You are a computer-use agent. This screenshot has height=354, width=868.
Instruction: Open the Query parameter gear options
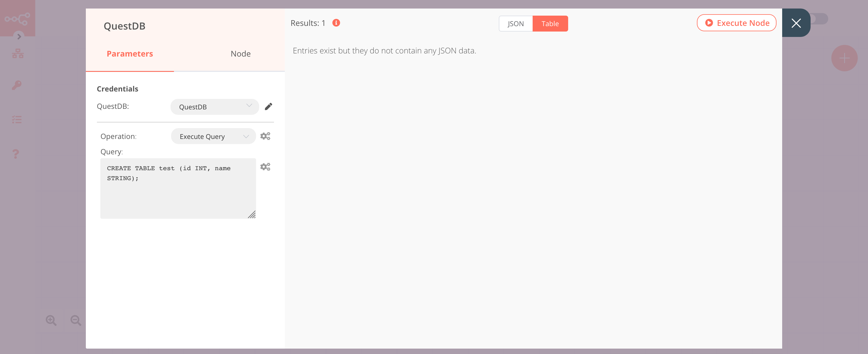pos(265,166)
